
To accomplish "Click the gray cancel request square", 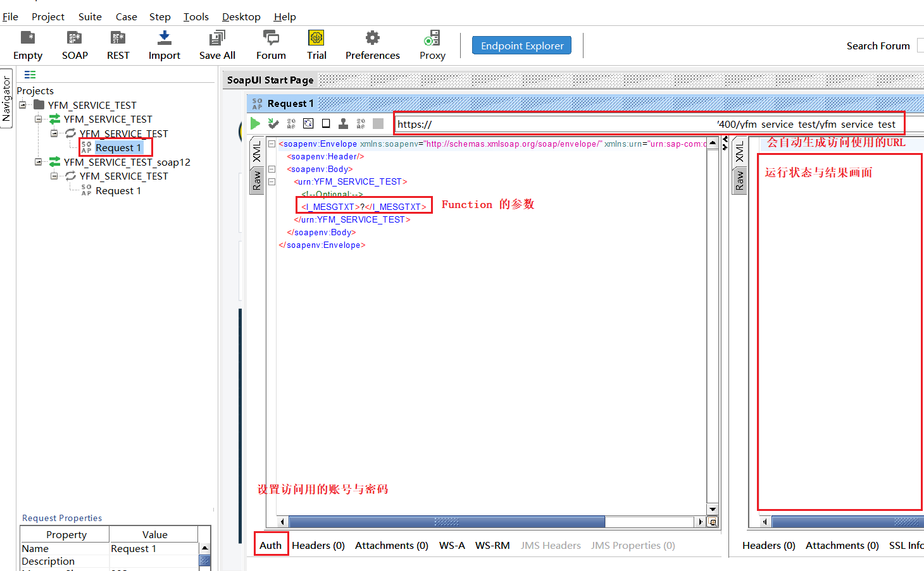I will coord(378,123).
